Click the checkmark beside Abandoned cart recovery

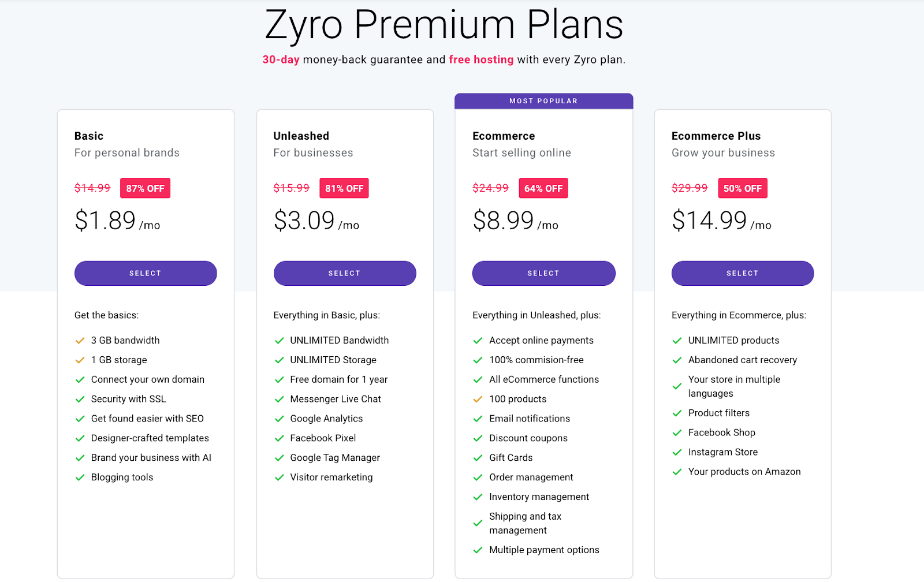pos(677,360)
